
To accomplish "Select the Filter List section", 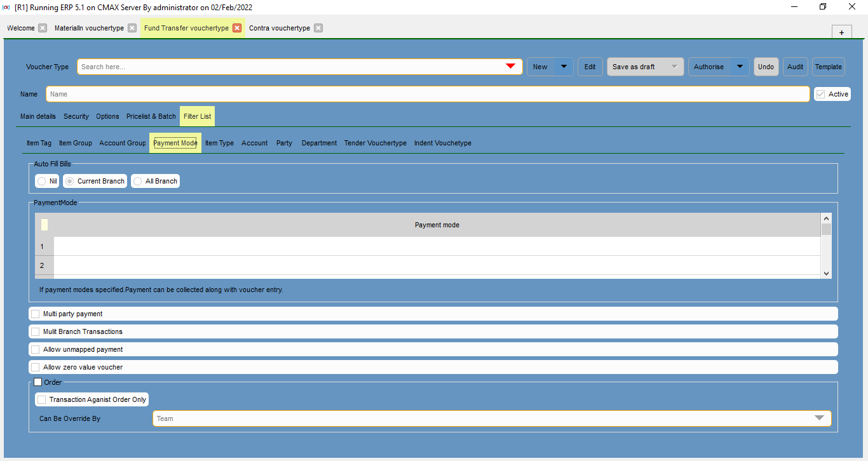I will [x=198, y=116].
